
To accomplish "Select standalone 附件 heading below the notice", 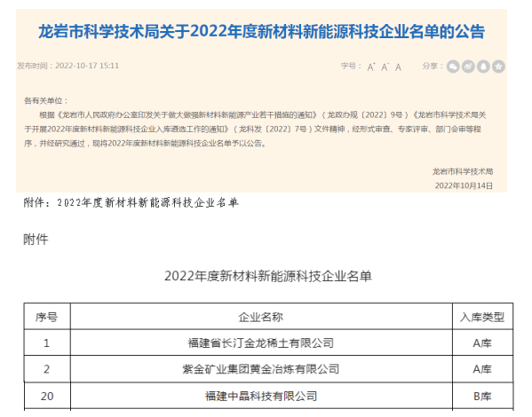I will pyautogui.click(x=36, y=240).
